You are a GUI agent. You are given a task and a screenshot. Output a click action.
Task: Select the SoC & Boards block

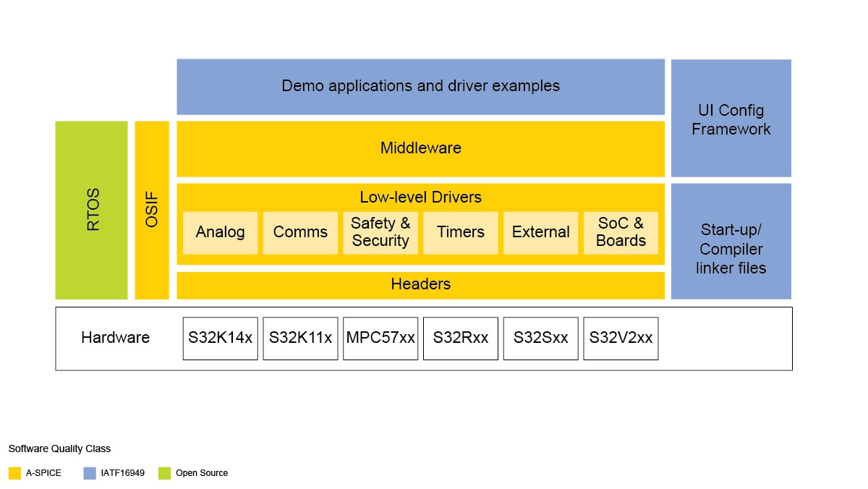click(x=621, y=232)
